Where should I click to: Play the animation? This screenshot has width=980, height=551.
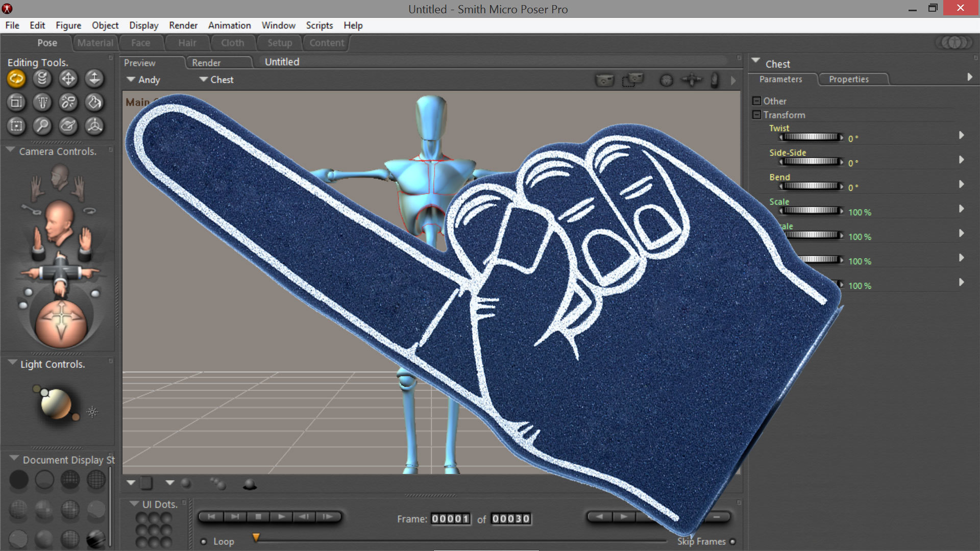click(x=281, y=517)
